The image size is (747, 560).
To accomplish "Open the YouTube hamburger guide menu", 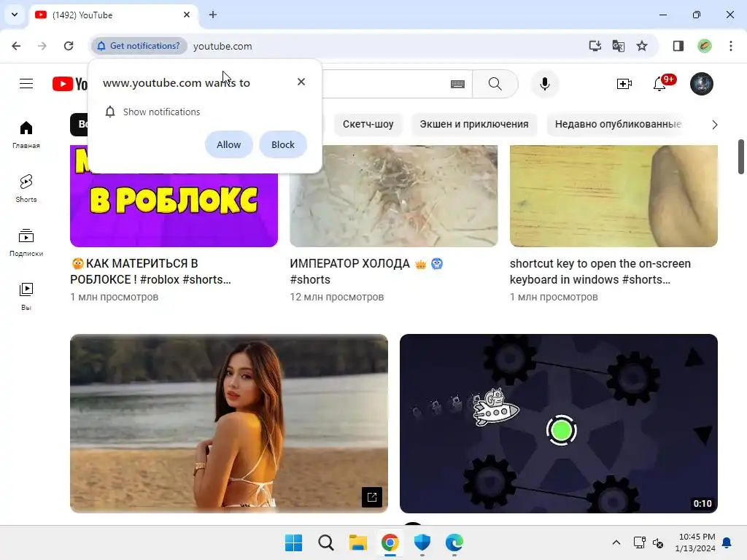I will click(26, 84).
